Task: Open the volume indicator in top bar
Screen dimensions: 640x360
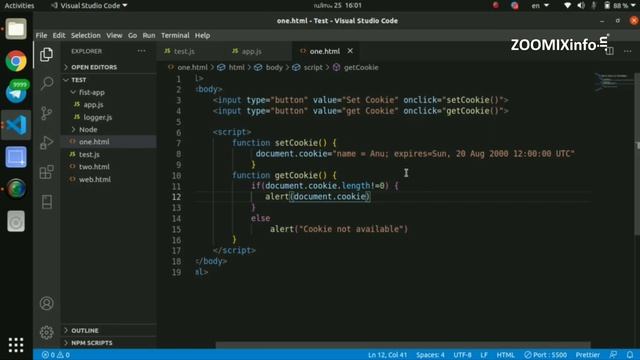Action: (x=581, y=5)
